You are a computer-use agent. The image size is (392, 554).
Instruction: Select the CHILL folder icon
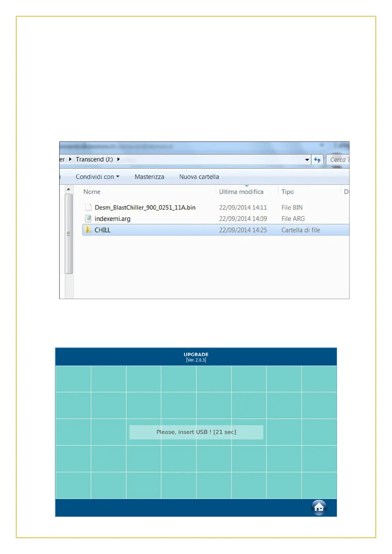pyautogui.click(x=88, y=230)
